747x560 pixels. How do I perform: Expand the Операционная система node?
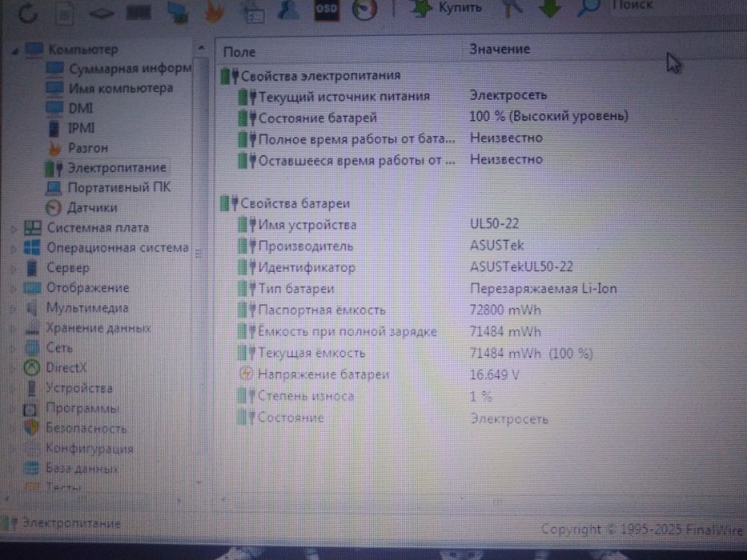[14, 249]
